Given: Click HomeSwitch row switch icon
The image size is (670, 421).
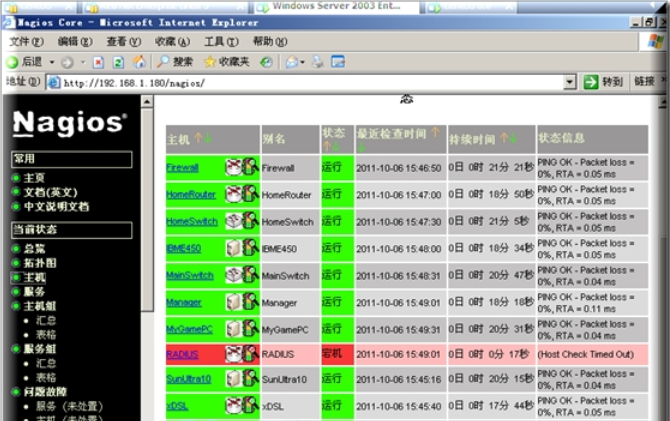Looking at the screenshot, I should click(233, 221).
